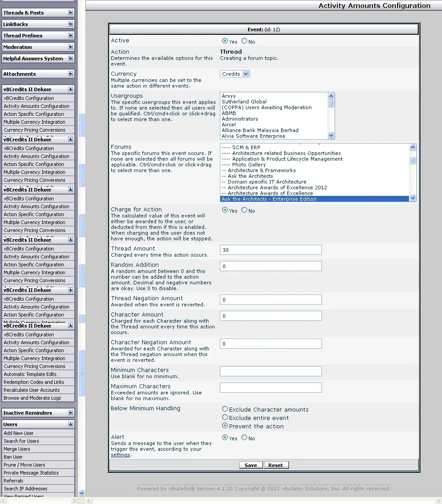Screen dimensions: 442x504
Task: Open the Credits currency dropdown
Action: 235,74
